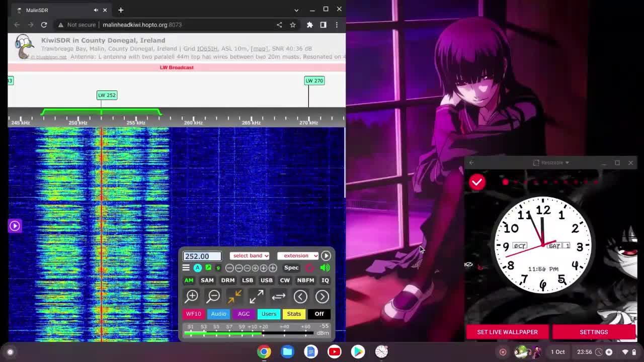Screen dimensions: 644x362
Task: Reload the MalinSDR page
Action: coord(44,25)
